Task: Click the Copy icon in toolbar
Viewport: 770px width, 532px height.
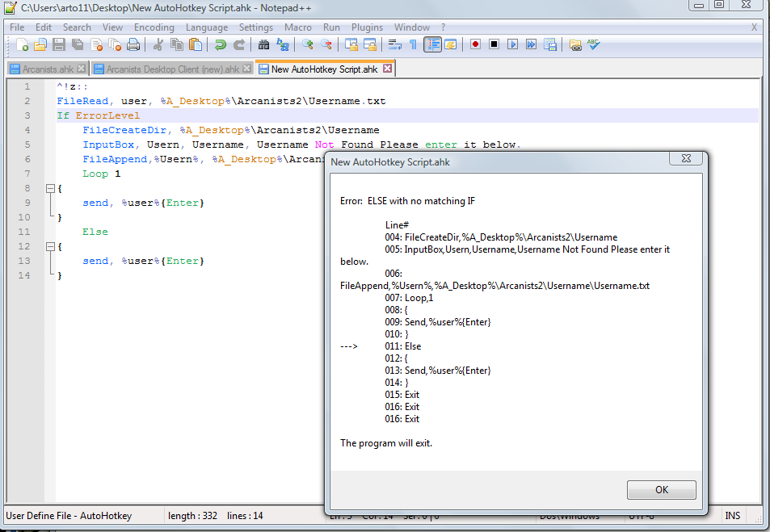Action: pyautogui.click(x=177, y=44)
